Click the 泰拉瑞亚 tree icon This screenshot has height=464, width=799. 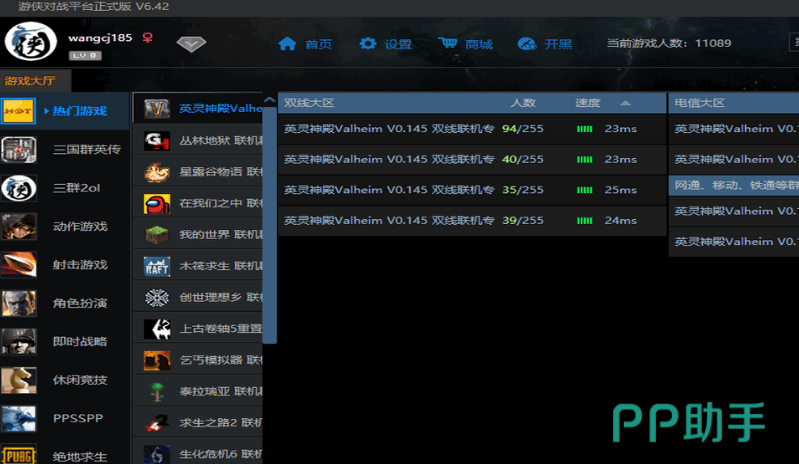tap(156, 392)
